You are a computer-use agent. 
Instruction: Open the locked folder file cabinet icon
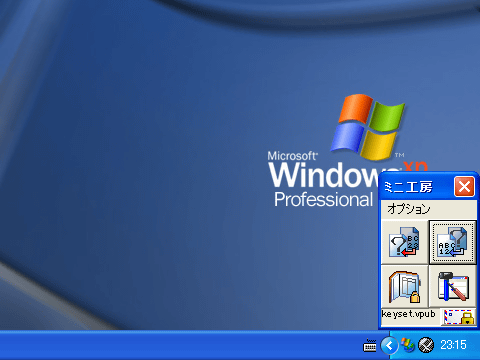pos(405,286)
